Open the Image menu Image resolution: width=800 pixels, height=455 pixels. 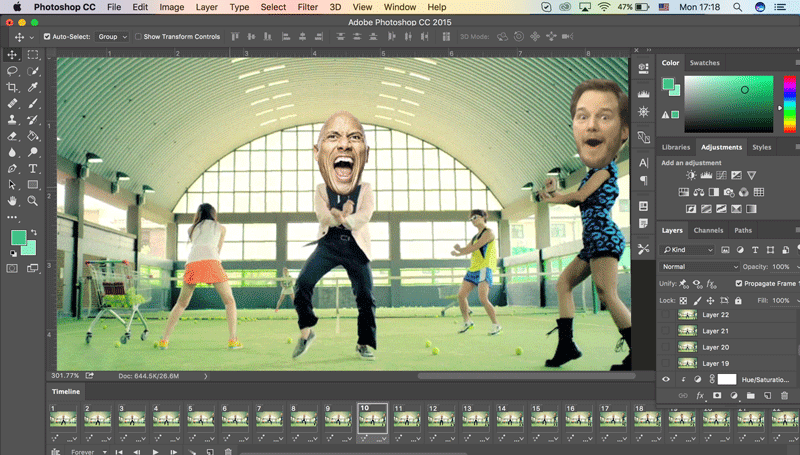(x=171, y=7)
